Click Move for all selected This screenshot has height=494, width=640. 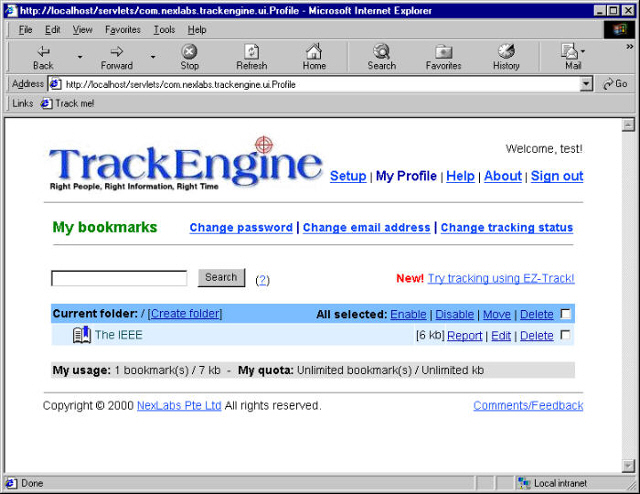[x=497, y=314]
